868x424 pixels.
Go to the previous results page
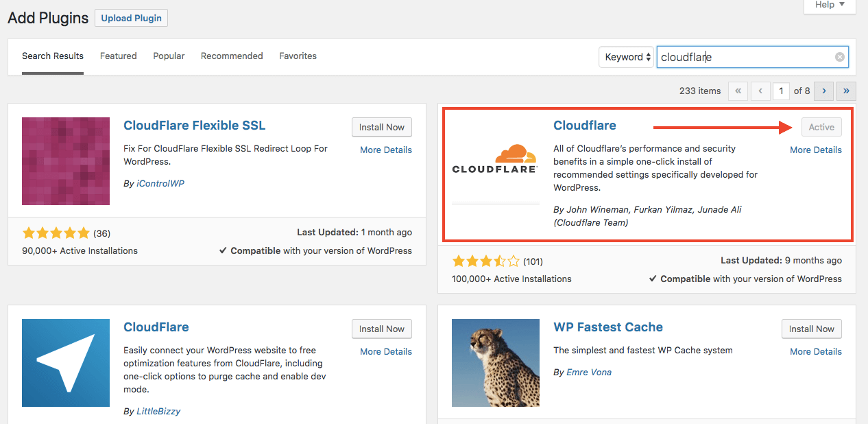(760, 91)
